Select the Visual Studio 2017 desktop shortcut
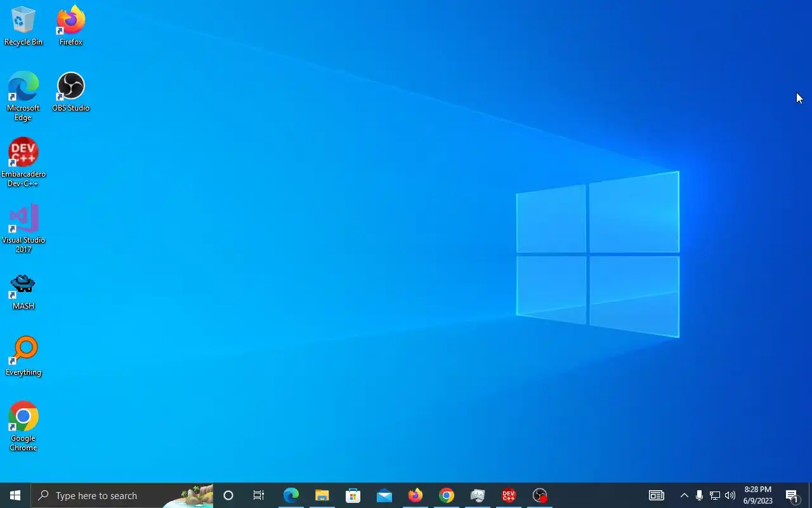This screenshot has height=508, width=812. 23,229
